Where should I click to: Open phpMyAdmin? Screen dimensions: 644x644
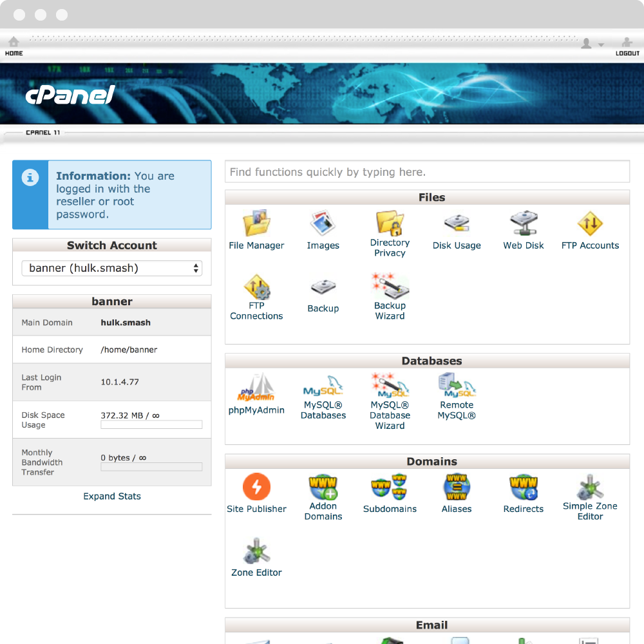[256, 388]
